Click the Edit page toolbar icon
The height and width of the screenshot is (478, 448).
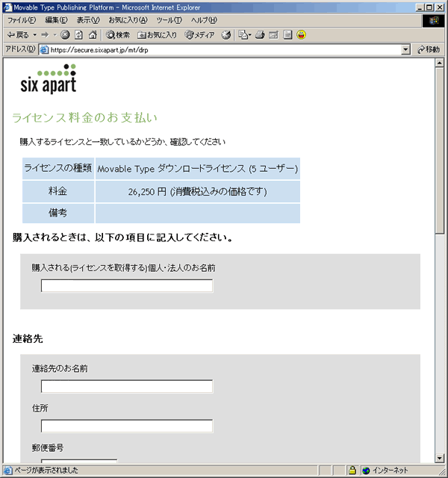pyautogui.click(x=274, y=35)
